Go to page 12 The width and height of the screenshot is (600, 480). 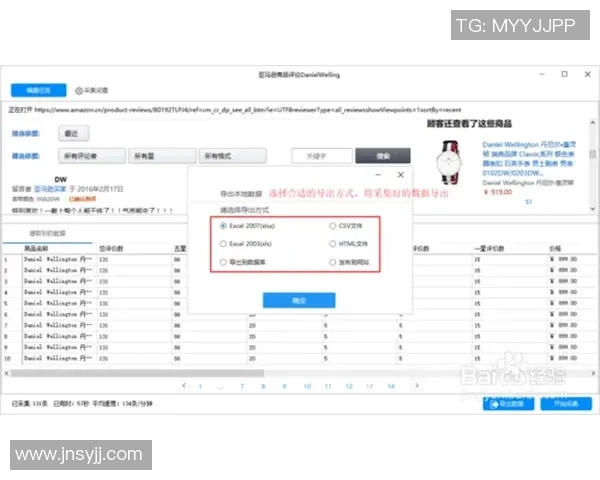tap(349, 386)
